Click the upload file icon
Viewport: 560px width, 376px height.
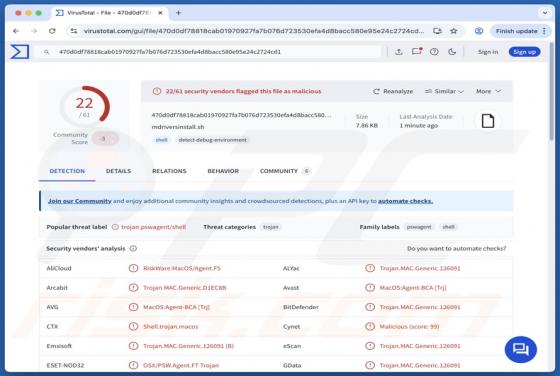click(399, 52)
